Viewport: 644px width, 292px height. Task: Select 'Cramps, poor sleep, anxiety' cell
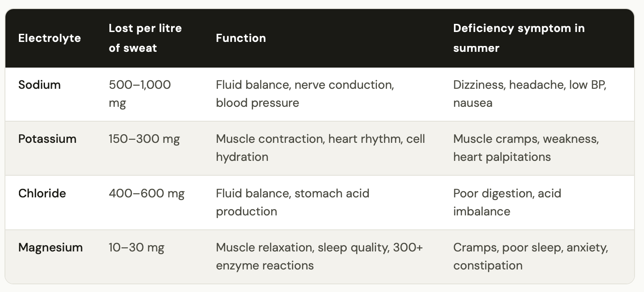(x=531, y=256)
